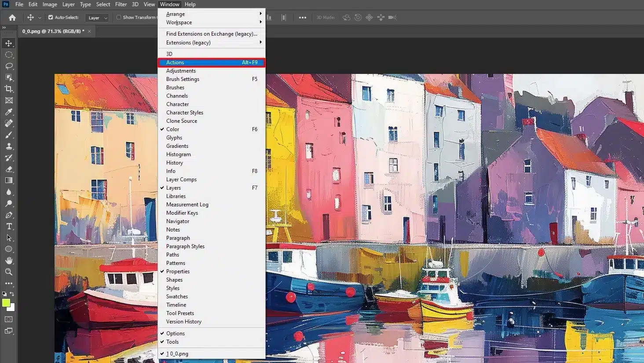The height and width of the screenshot is (363, 644).
Task: Open the Layer auto-select dropdown
Action: pyautogui.click(x=97, y=18)
